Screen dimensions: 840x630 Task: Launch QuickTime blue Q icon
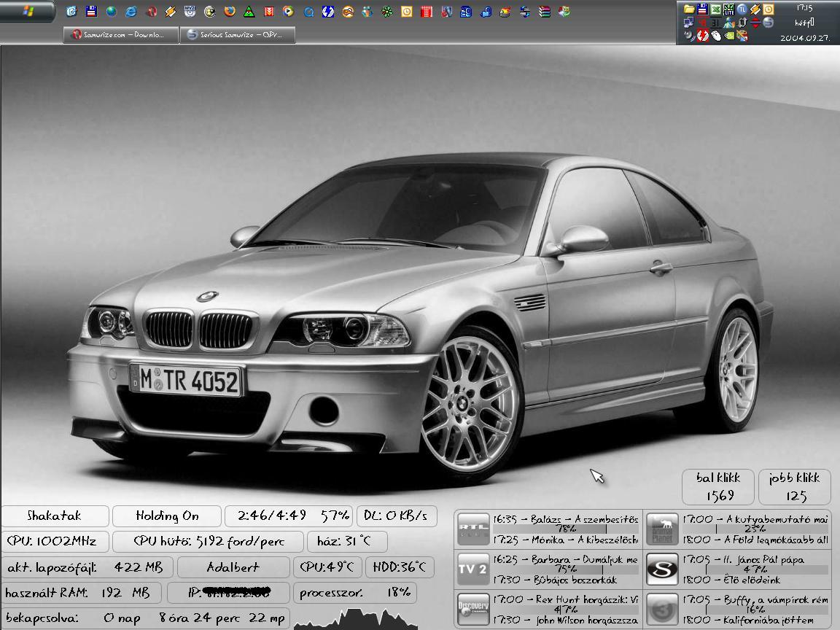[x=308, y=12]
